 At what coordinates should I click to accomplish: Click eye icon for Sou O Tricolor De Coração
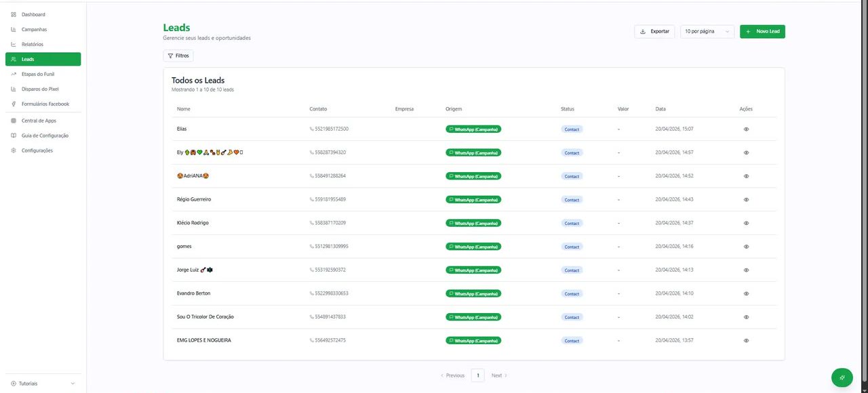[x=746, y=317]
